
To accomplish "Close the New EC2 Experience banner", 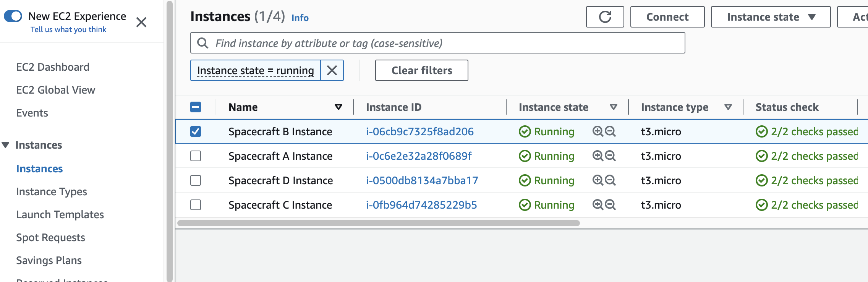I will tap(141, 22).
